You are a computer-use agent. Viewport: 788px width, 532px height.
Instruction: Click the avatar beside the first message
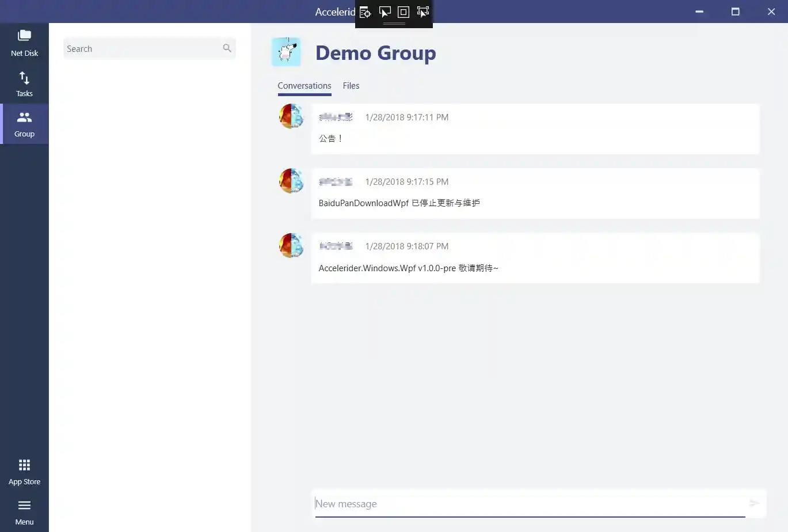tap(291, 116)
